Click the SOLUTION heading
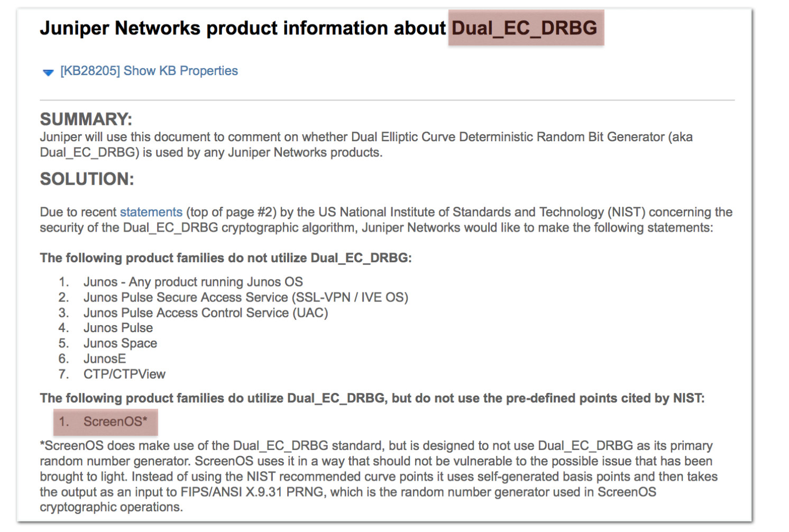Viewport: 789px width, 532px height. point(87,179)
